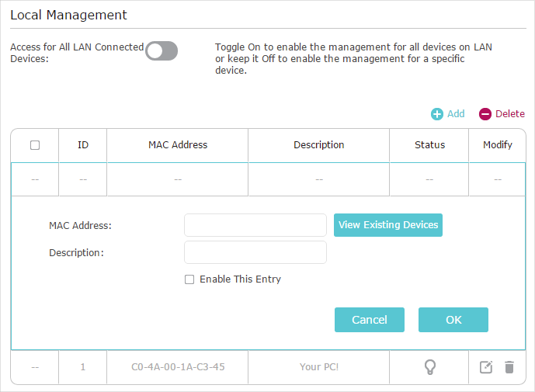
Task: Focus the Description input field
Action: click(x=255, y=252)
